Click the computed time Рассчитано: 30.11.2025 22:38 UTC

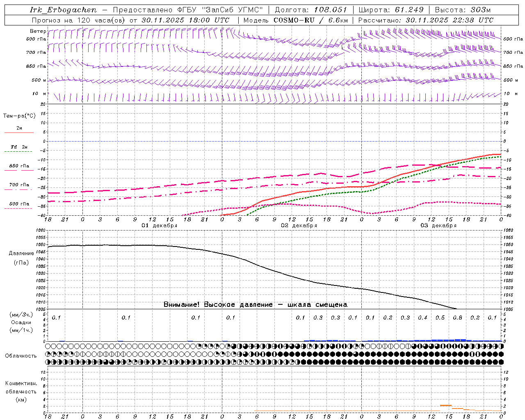pyautogui.click(x=426, y=20)
